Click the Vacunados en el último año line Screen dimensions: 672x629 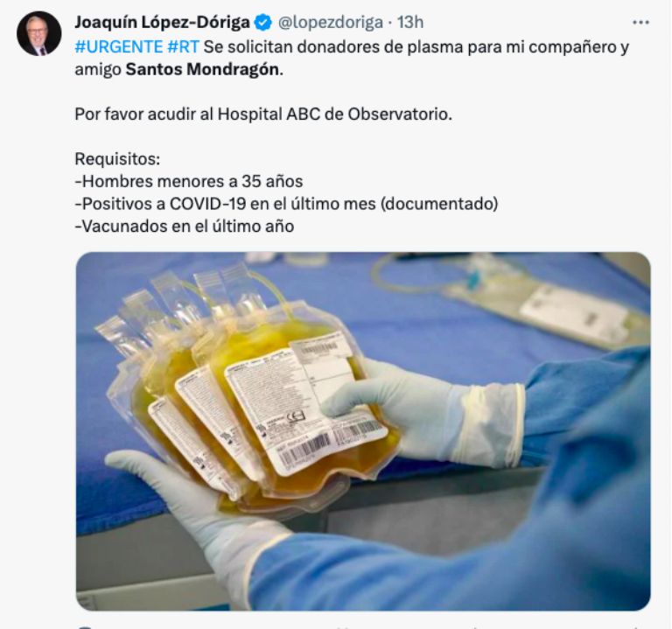[x=185, y=226]
